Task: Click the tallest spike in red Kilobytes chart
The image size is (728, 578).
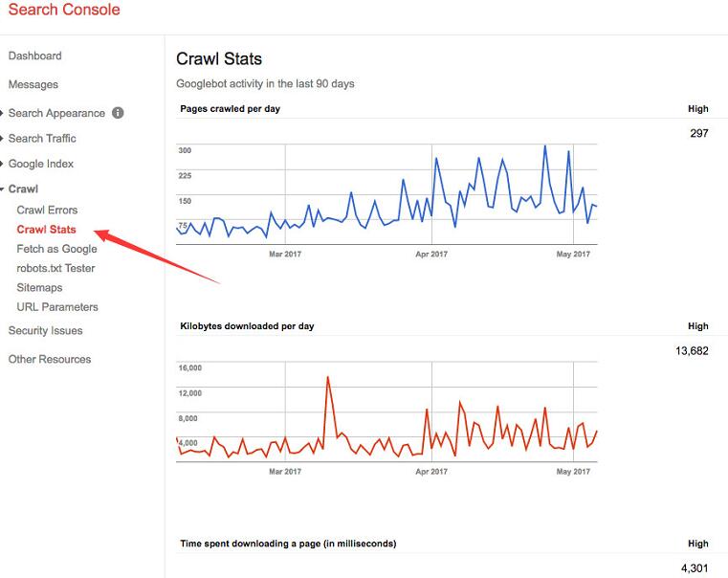Action: click(328, 377)
